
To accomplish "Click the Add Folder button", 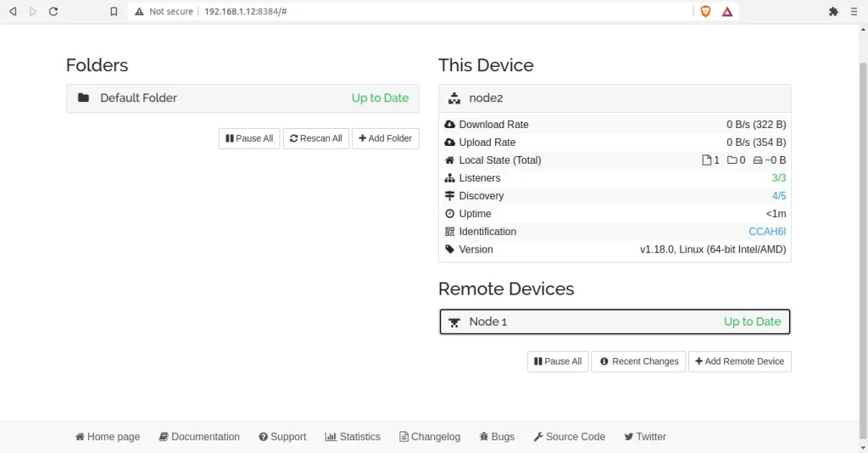I will [x=386, y=138].
